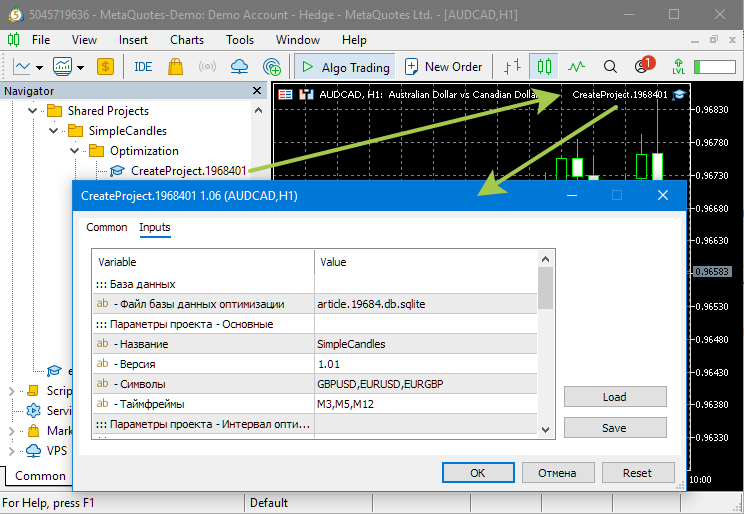This screenshot has width=744, height=514.
Task: Open the Charts menu
Action: pos(187,40)
